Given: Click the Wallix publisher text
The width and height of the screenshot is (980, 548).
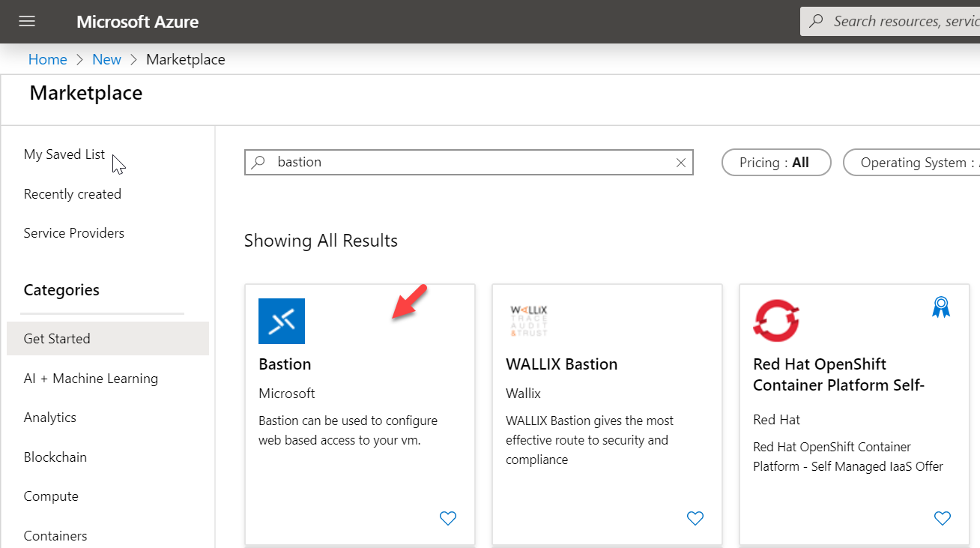Looking at the screenshot, I should click(x=523, y=394).
